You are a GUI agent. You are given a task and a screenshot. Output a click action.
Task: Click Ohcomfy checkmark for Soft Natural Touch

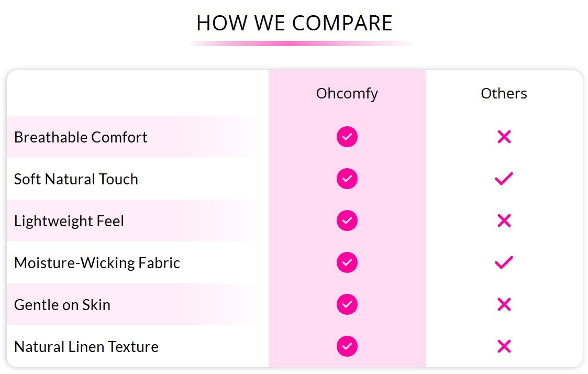click(x=347, y=179)
